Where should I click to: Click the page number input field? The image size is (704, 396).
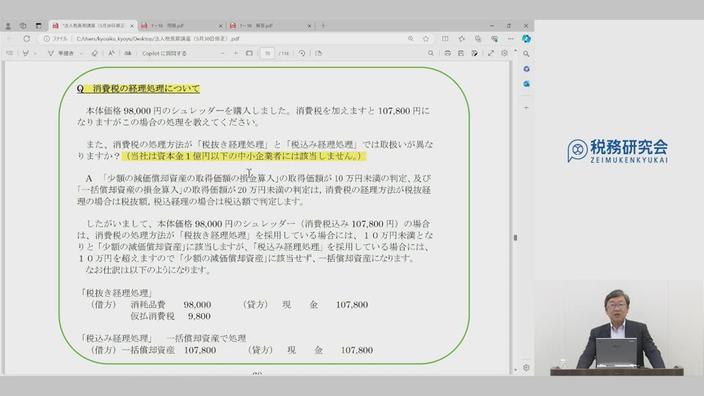(267, 53)
